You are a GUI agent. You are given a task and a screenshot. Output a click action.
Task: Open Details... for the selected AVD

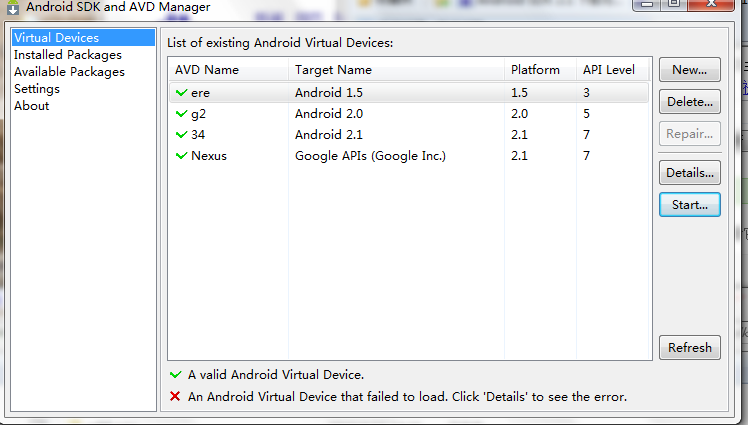690,173
